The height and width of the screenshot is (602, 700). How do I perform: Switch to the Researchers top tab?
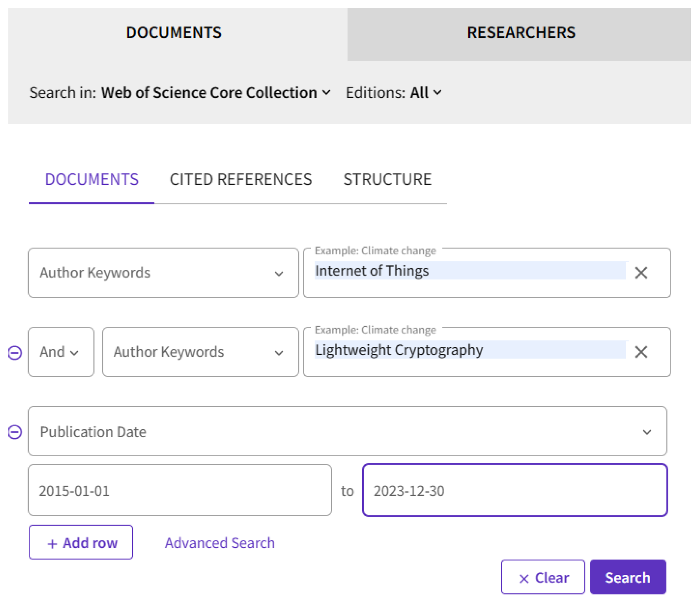click(x=521, y=33)
